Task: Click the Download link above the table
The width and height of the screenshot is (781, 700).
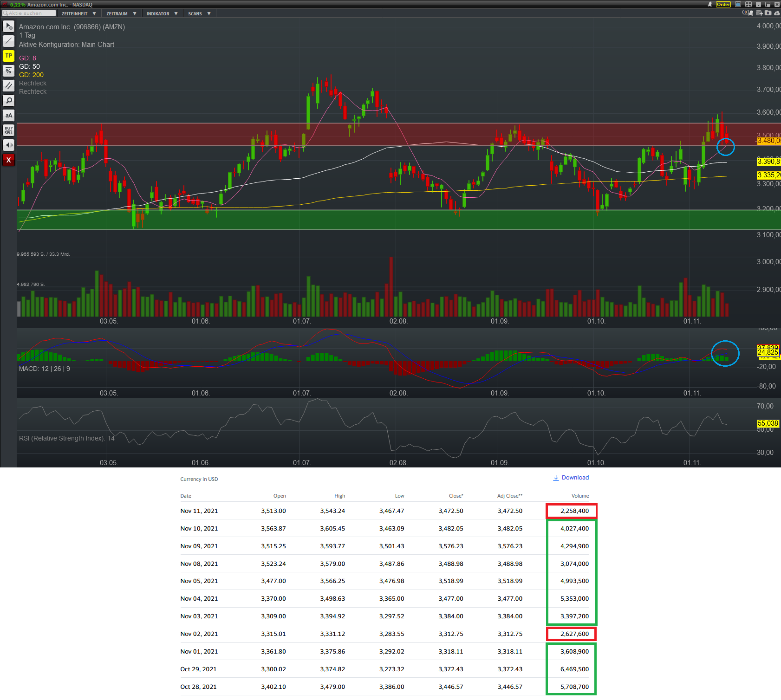Action: point(575,478)
